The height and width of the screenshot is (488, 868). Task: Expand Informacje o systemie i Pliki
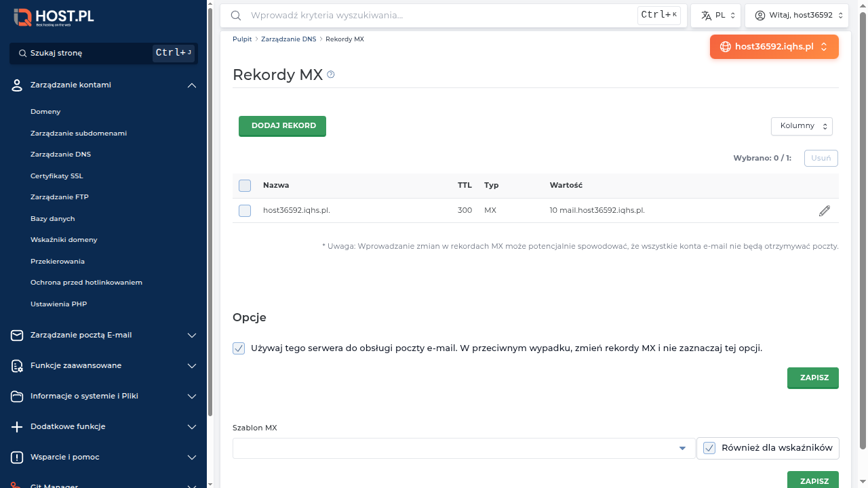click(x=192, y=396)
